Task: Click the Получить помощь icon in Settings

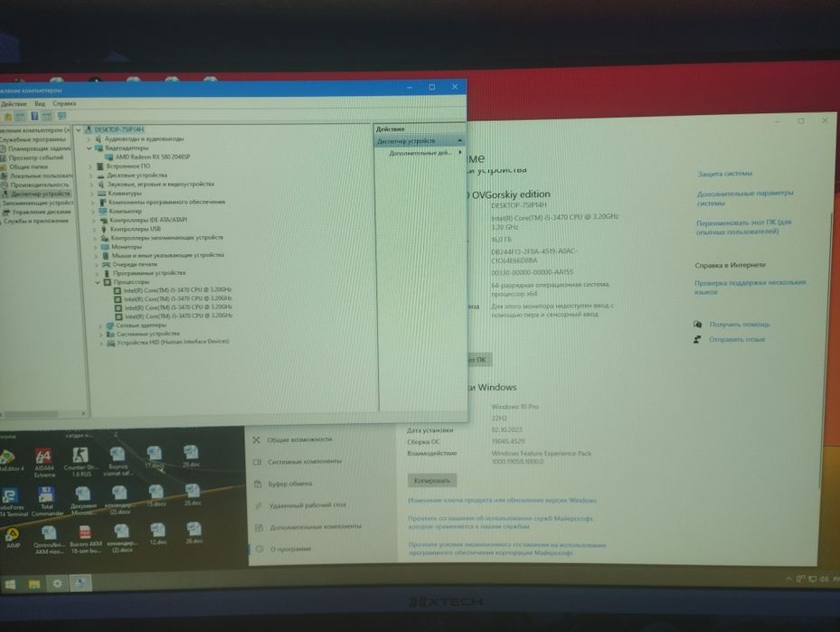Action: tap(697, 324)
